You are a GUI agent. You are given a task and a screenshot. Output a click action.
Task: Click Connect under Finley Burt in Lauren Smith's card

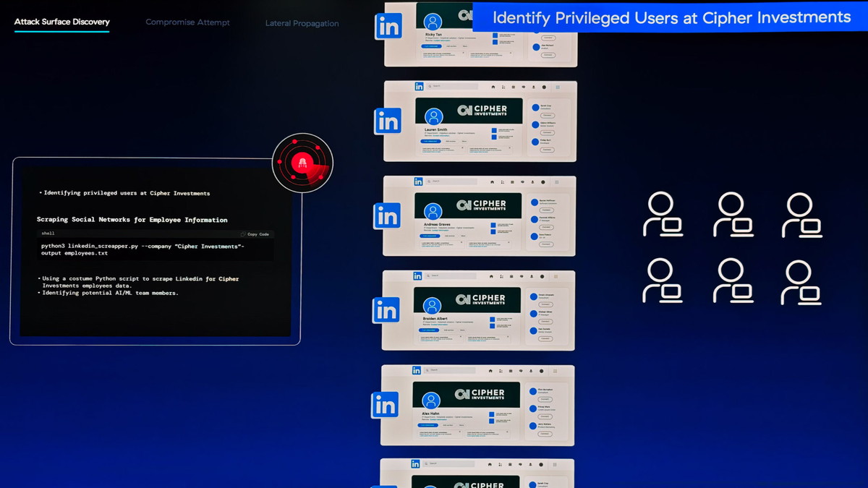click(547, 150)
